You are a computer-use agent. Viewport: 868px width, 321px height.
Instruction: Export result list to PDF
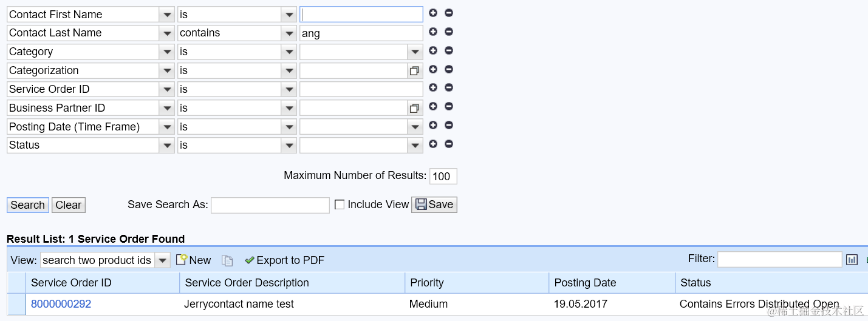tap(284, 260)
